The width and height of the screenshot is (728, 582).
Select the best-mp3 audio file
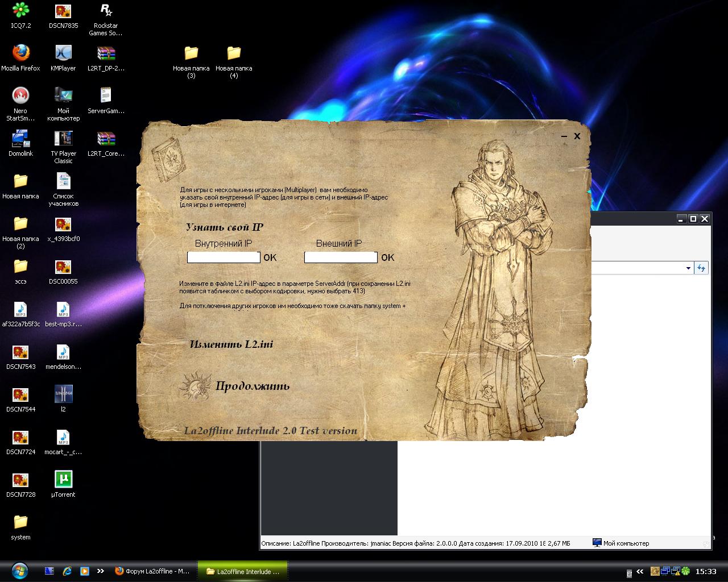[63, 314]
